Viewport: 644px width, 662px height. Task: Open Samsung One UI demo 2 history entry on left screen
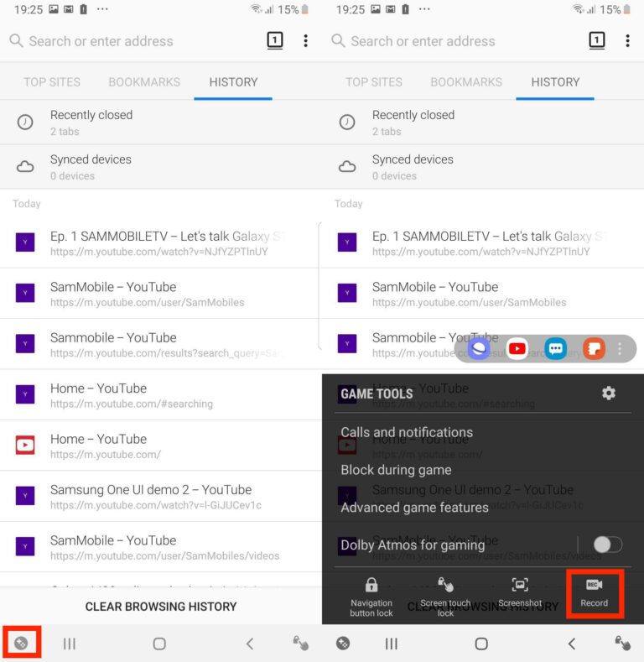(151, 497)
